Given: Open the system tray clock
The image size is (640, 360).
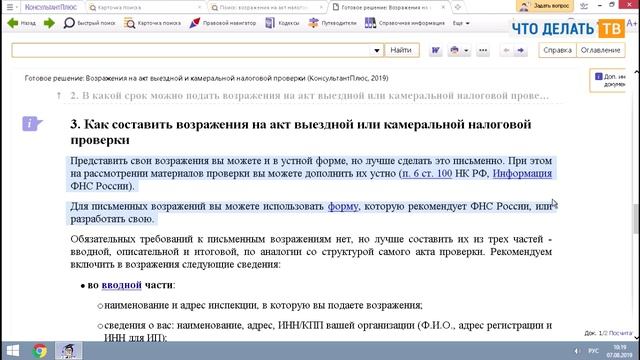Looking at the screenshot, I should tap(620, 351).
